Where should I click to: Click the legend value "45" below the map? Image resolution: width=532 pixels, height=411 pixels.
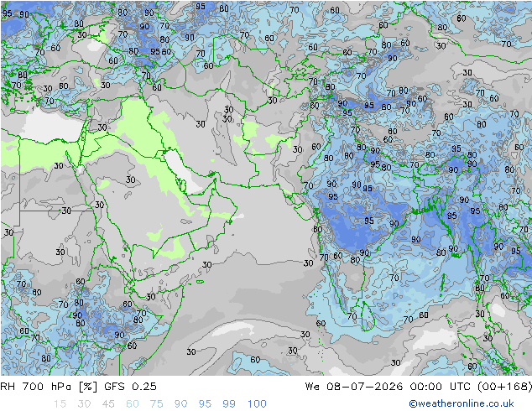click(108, 404)
